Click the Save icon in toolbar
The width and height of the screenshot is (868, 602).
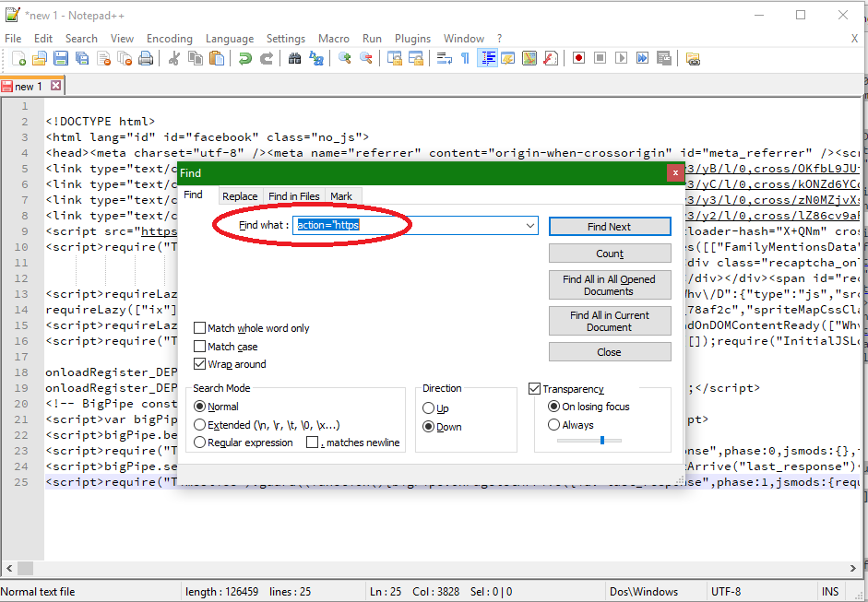60,58
